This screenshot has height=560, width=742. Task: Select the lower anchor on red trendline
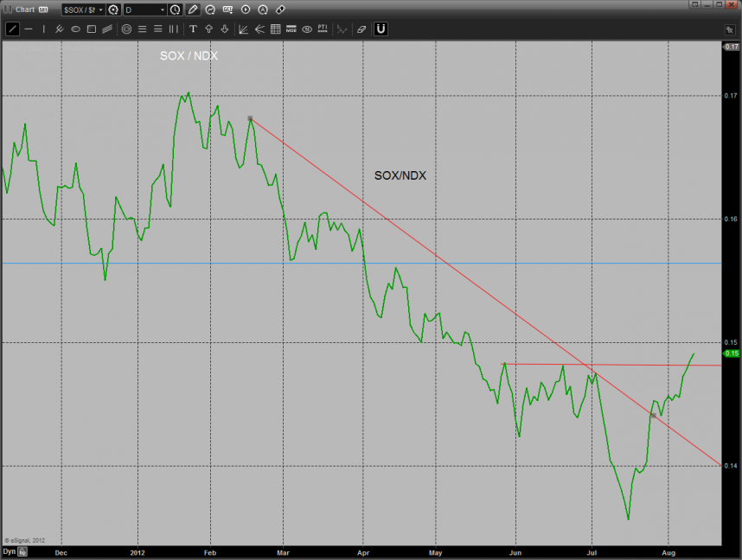[x=653, y=416]
